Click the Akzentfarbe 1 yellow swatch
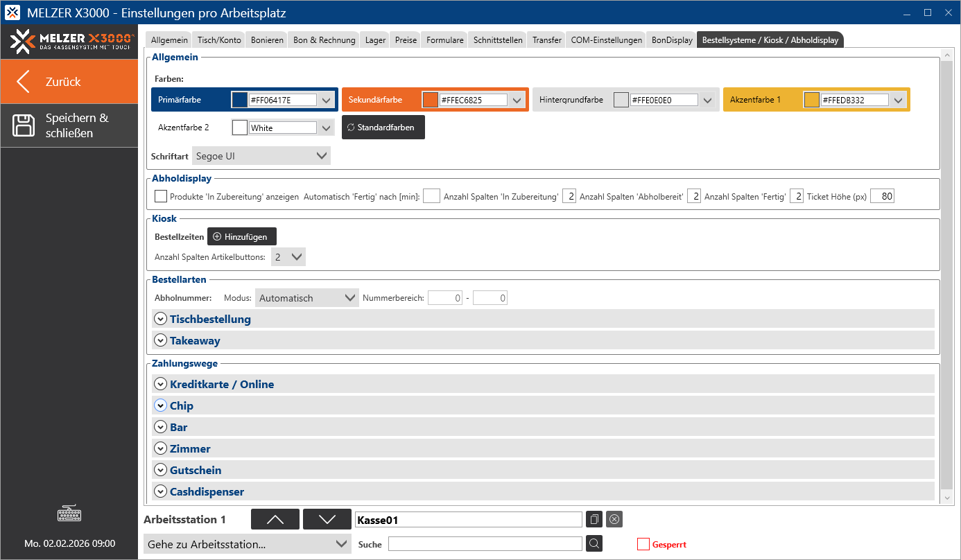 coord(812,100)
